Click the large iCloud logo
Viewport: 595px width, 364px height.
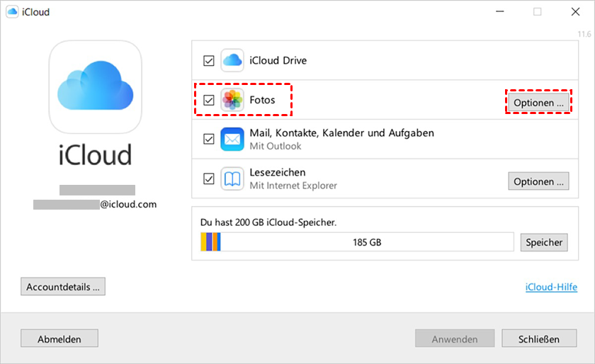(x=95, y=86)
